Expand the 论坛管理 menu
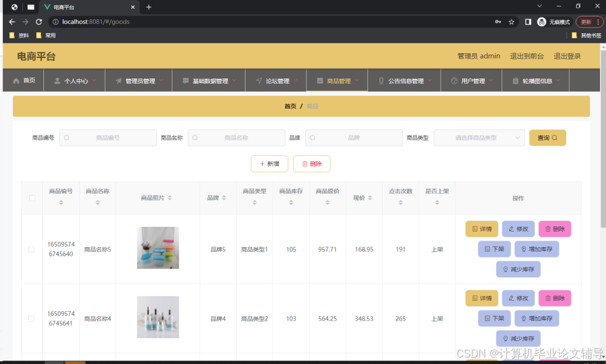Viewport: 606px width, 364px height. pos(276,81)
